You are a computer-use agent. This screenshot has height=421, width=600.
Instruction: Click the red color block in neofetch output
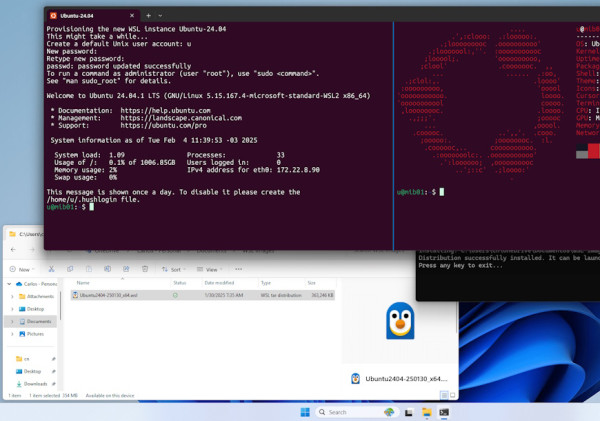point(593,151)
